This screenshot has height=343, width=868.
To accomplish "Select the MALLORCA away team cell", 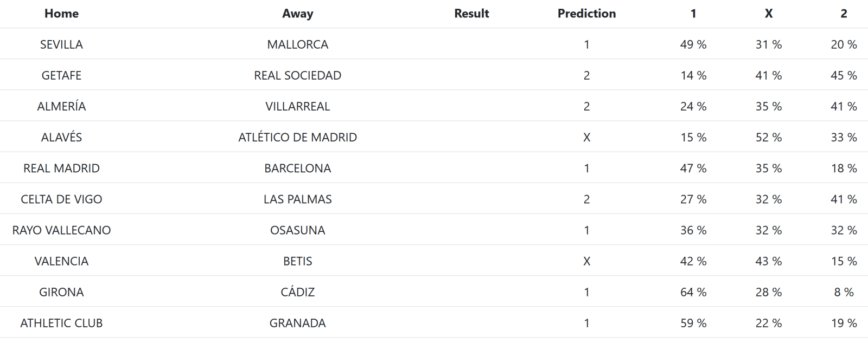I will 297,44.
